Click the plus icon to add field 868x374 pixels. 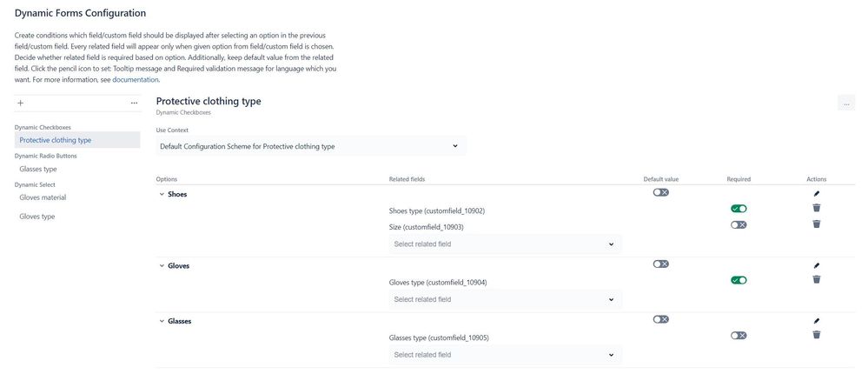click(x=21, y=103)
